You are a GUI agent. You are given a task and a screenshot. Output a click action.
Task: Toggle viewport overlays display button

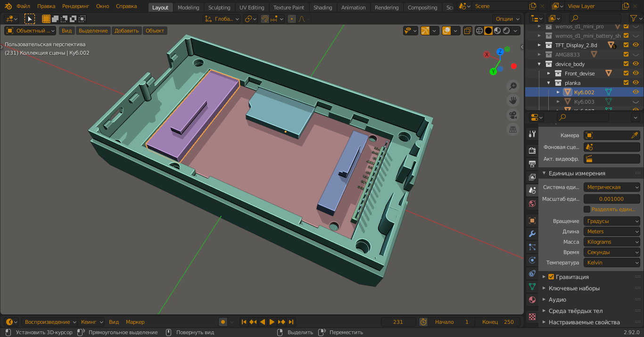click(446, 31)
